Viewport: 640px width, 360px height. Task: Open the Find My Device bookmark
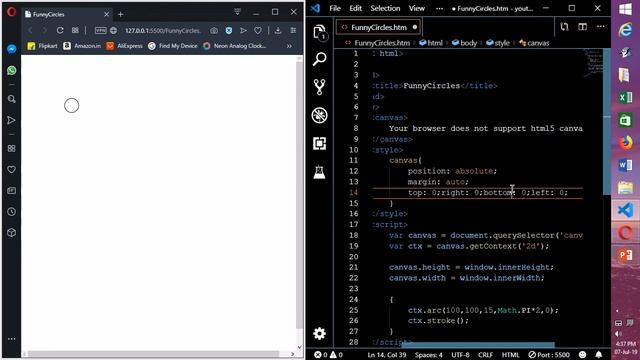(173, 46)
